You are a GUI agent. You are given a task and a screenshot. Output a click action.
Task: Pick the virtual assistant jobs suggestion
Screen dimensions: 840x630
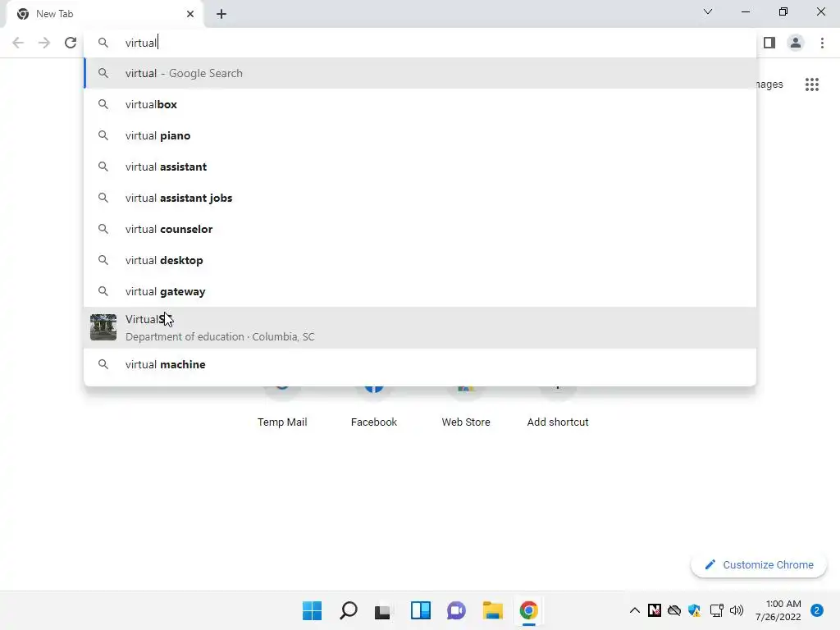tap(421, 198)
